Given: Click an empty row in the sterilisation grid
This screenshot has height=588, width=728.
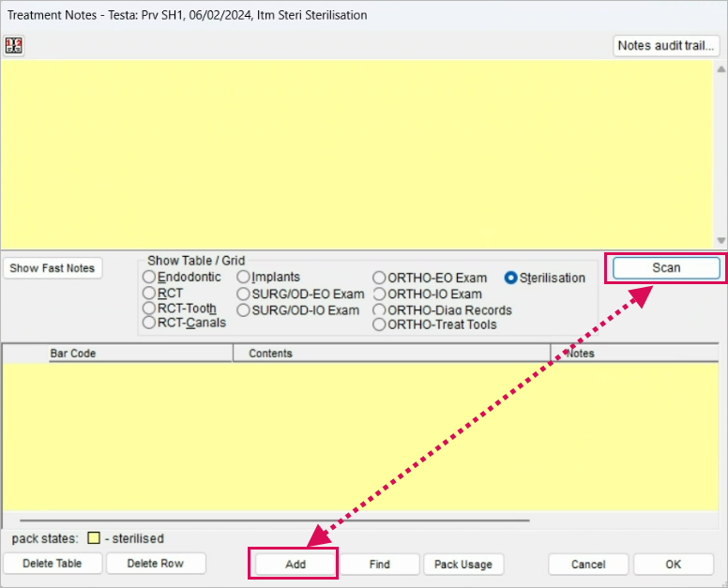Looking at the screenshot, I should coord(360,436).
